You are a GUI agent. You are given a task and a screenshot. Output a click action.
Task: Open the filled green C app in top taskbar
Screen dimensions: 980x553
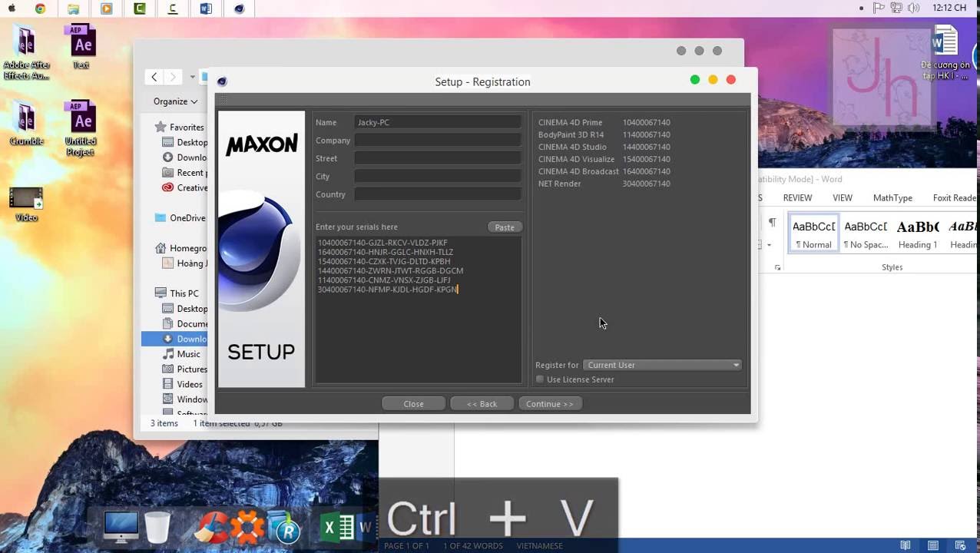pyautogui.click(x=140, y=8)
